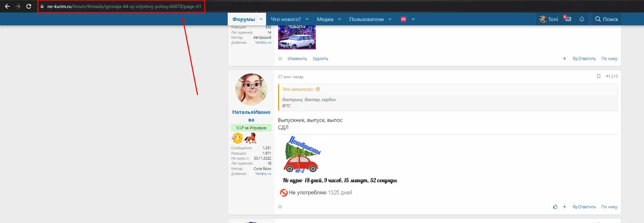Click the Сила Воли method value

tap(262, 169)
